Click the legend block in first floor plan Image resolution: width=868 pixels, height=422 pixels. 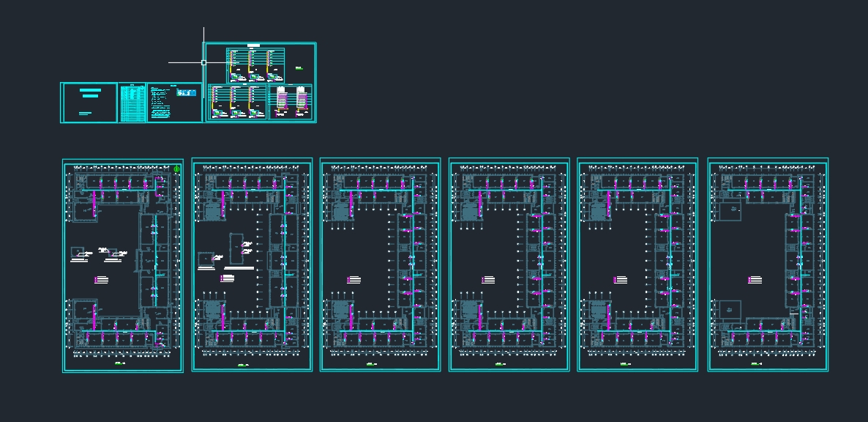pyautogui.click(x=101, y=280)
